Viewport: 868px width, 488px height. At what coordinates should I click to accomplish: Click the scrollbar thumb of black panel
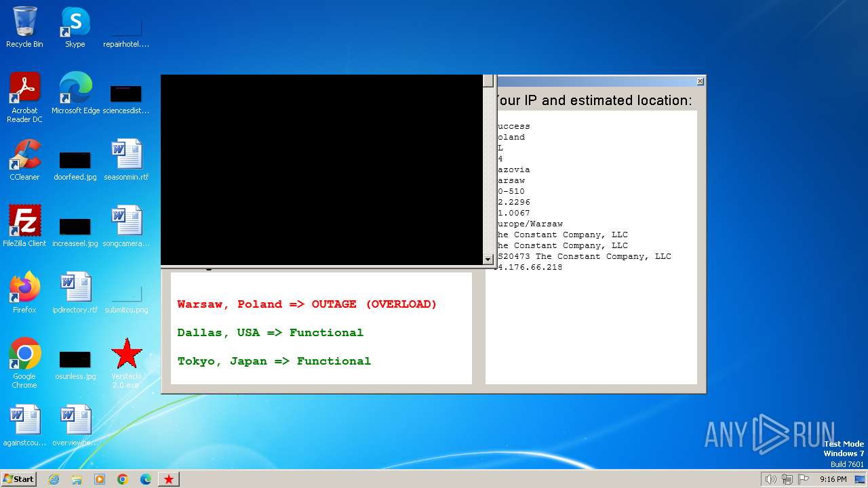pos(488,81)
